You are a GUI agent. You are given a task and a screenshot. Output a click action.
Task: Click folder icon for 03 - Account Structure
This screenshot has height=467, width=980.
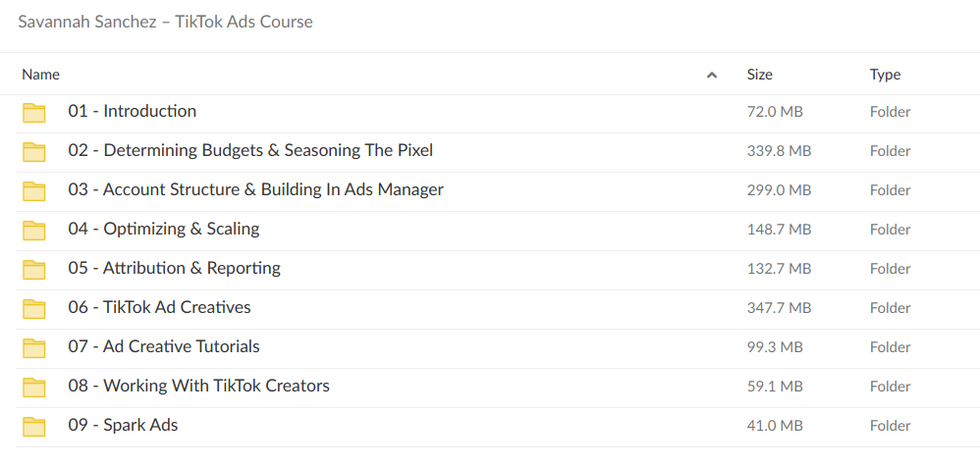(x=34, y=190)
